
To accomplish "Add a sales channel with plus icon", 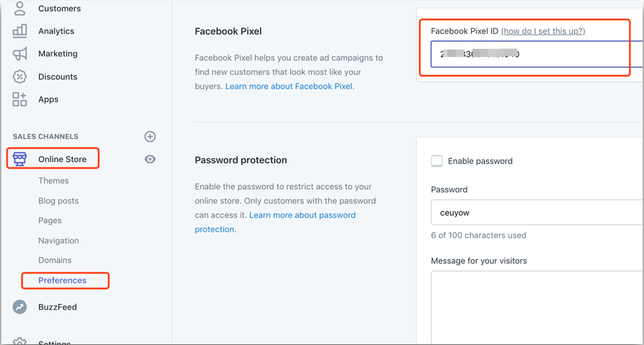I will click(x=150, y=136).
